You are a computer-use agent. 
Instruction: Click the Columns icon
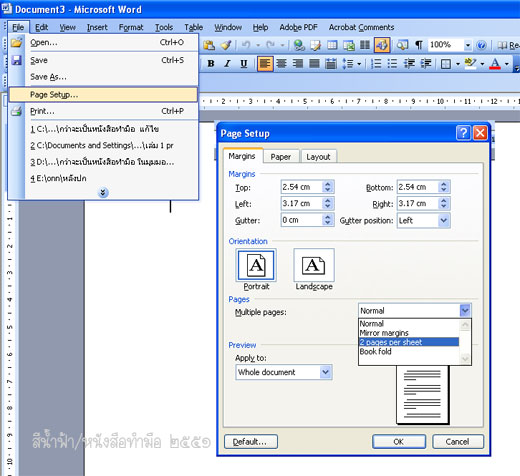tap(365, 45)
